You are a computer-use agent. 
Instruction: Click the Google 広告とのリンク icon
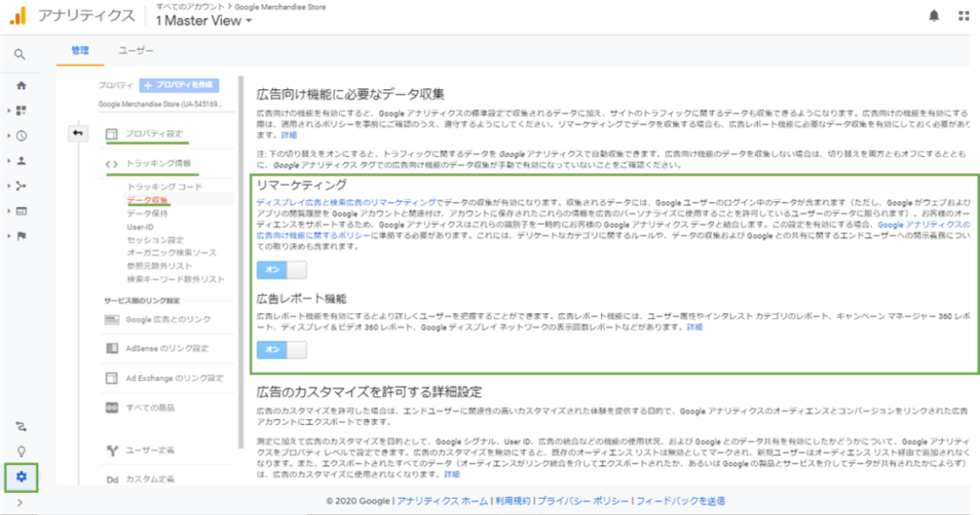pyautogui.click(x=112, y=320)
